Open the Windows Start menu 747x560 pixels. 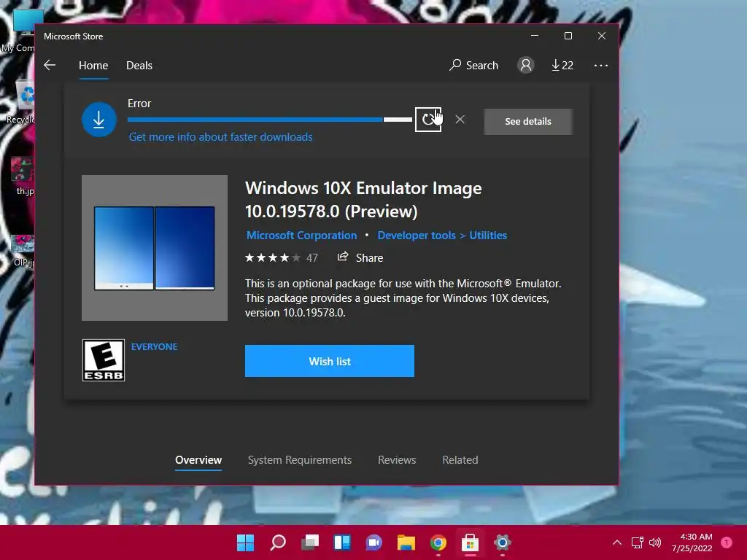pyautogui.click(x=245, y=542)
